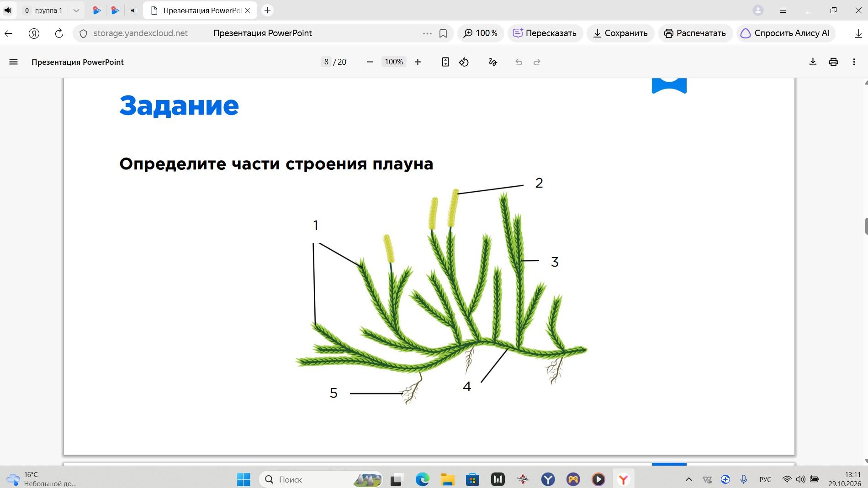Screen dimensions: 868x488
Task: Activate the draw annotation tool
Action: point(492,62)
